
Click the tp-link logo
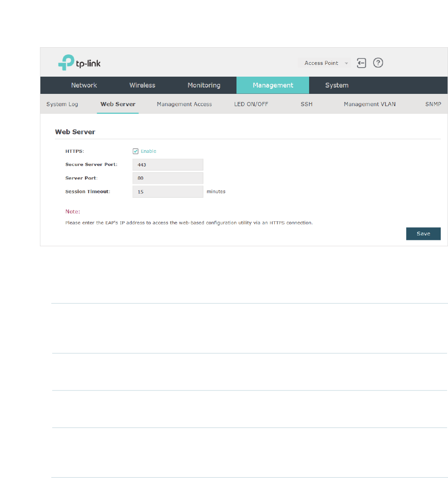(x=79, y=63)
